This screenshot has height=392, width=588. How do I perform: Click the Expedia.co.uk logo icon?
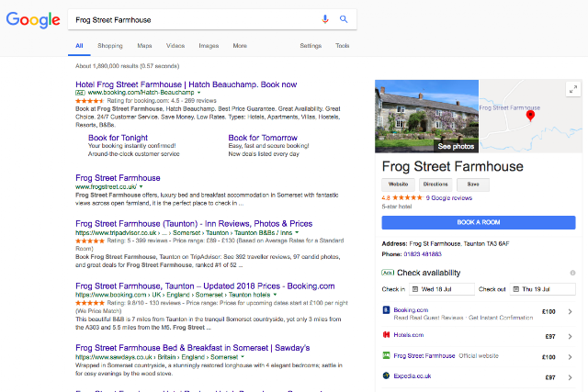click(386, 375)
